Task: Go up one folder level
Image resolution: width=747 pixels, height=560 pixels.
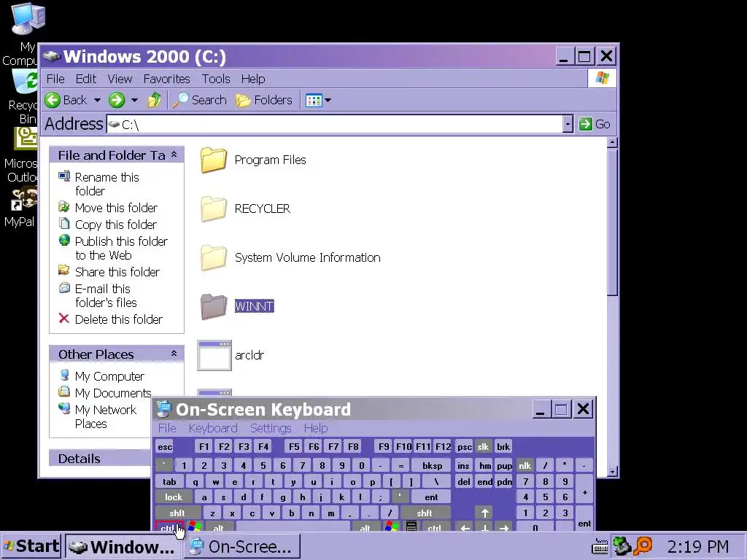Action: 155,100
